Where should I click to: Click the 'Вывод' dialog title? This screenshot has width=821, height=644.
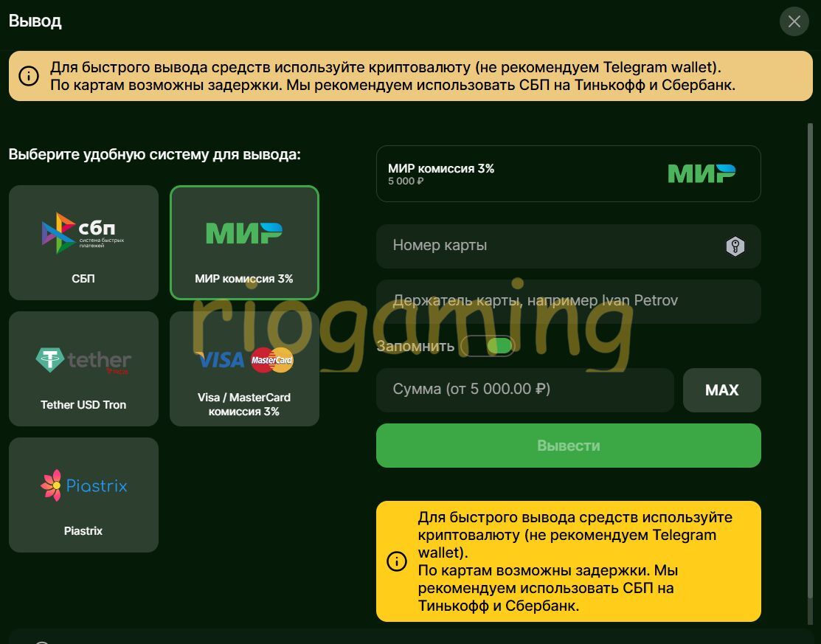click(35, 21)
